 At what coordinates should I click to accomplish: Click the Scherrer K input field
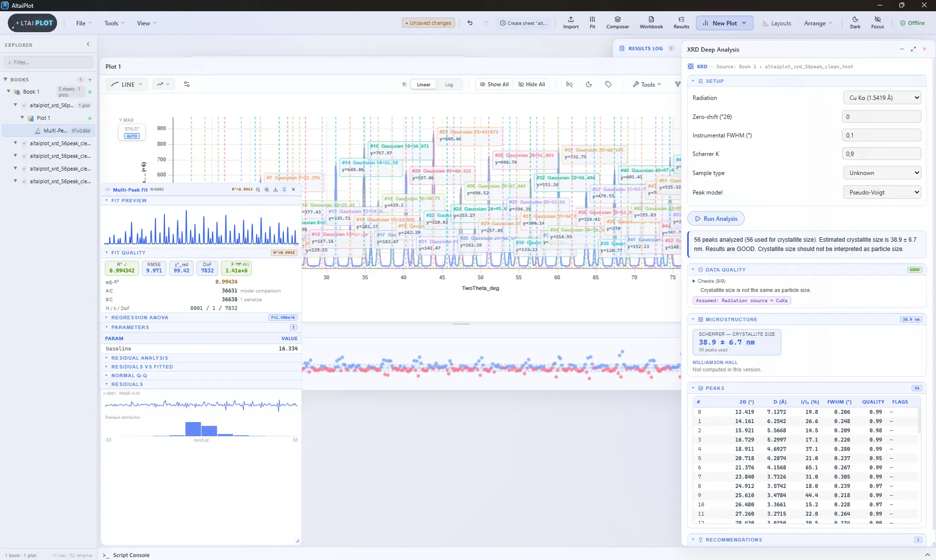(881, 154)
